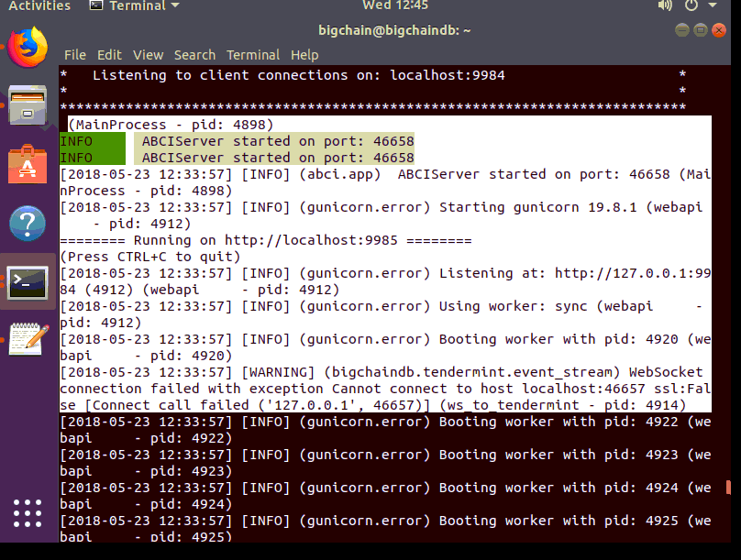Select the active Terminal icon in the dock
This screenshot has height=560, width=741.
28,283
